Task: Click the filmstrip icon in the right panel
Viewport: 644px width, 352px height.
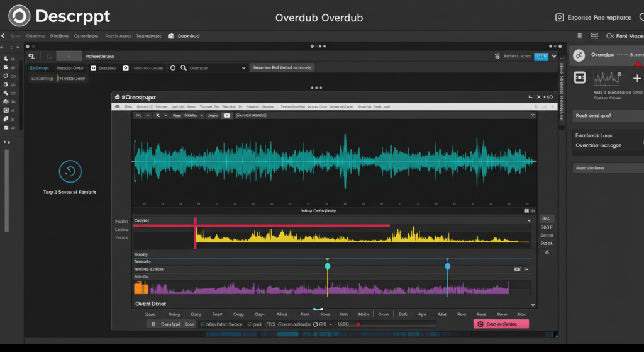Action: point(579,77)
